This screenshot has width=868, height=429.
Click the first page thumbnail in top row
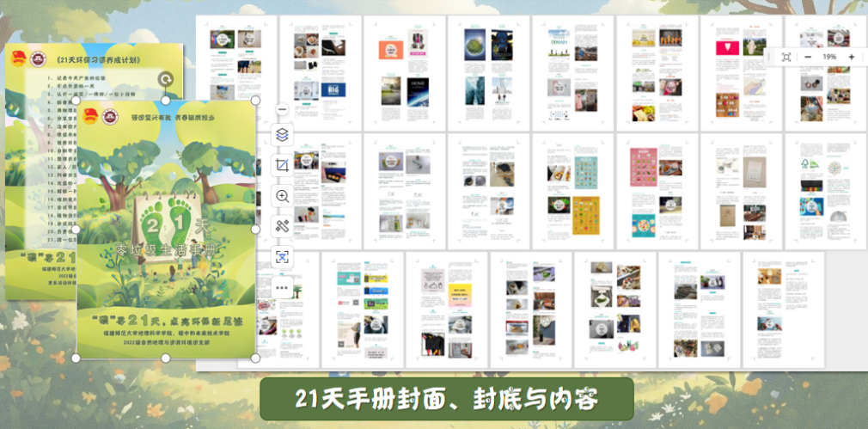(x=235, y=70)
